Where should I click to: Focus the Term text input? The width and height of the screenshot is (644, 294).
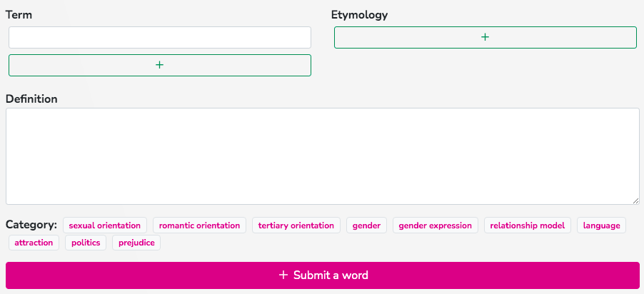160,37
